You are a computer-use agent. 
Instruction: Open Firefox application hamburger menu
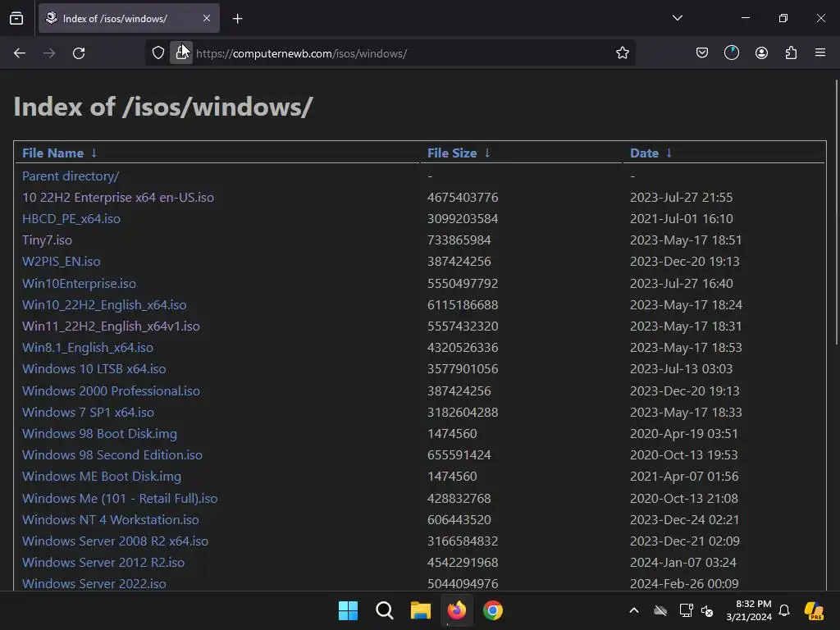(820, 52)
